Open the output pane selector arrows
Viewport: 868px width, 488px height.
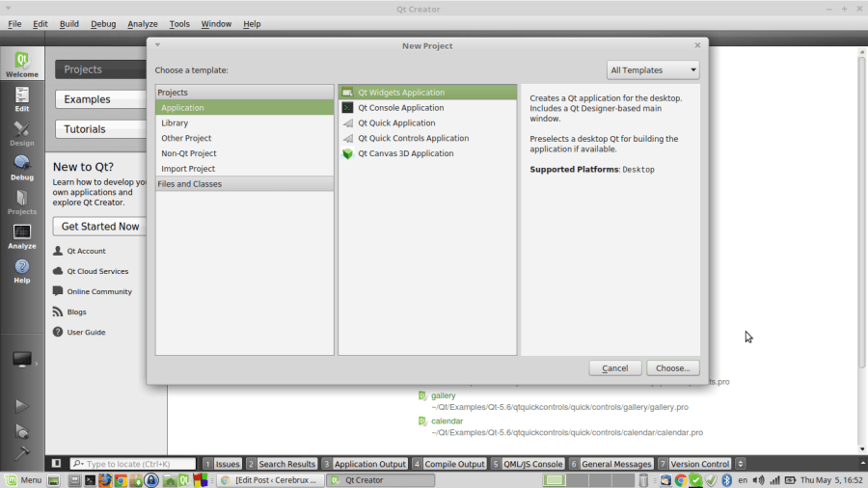pos(741,464)
